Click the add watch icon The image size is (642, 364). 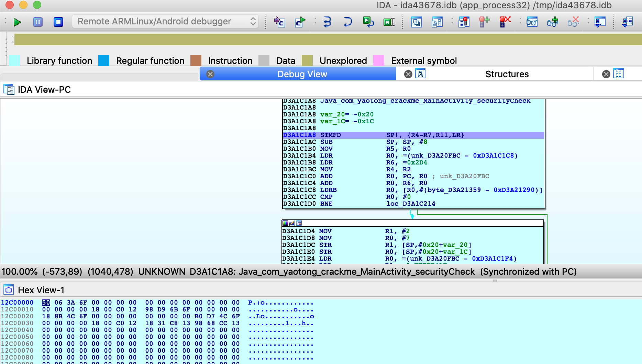coord(552,22)
